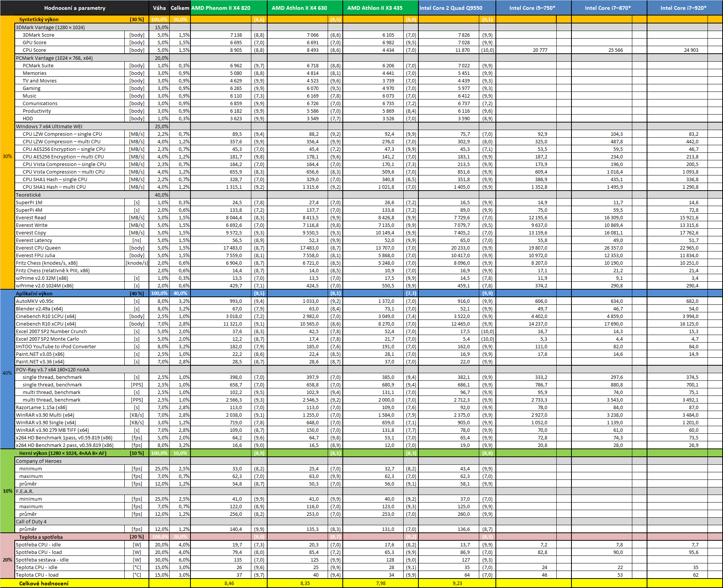The height and width of the screenshot is (588, 723).
Task: Click 'x264 HD Benchmark 2 pass' row label
Action: coord(65,445)
